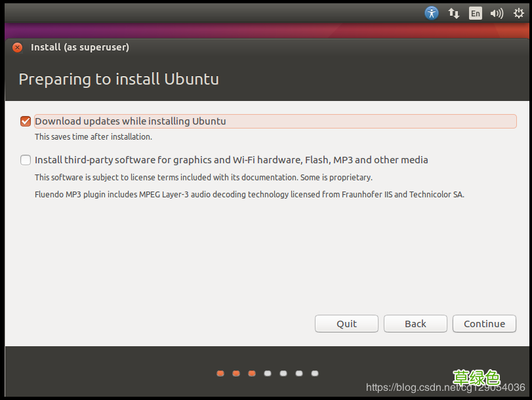Click Continue to proceed with installation
This screenshot has height=400, width=532.
tap(484, 324)
